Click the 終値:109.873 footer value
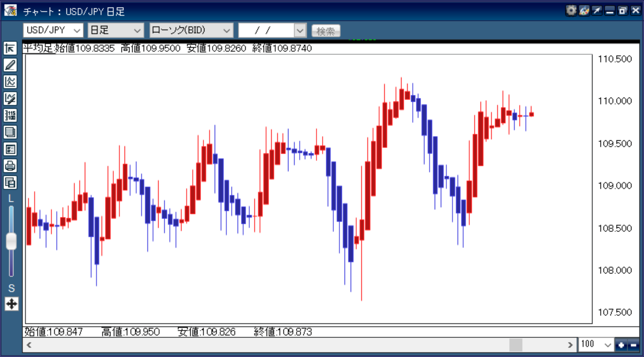The image size is (644, 357). click(x=283, y=332)
